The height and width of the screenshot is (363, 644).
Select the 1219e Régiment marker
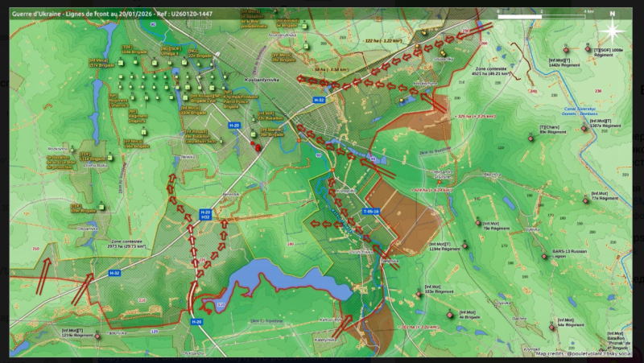tap(97, 336)
